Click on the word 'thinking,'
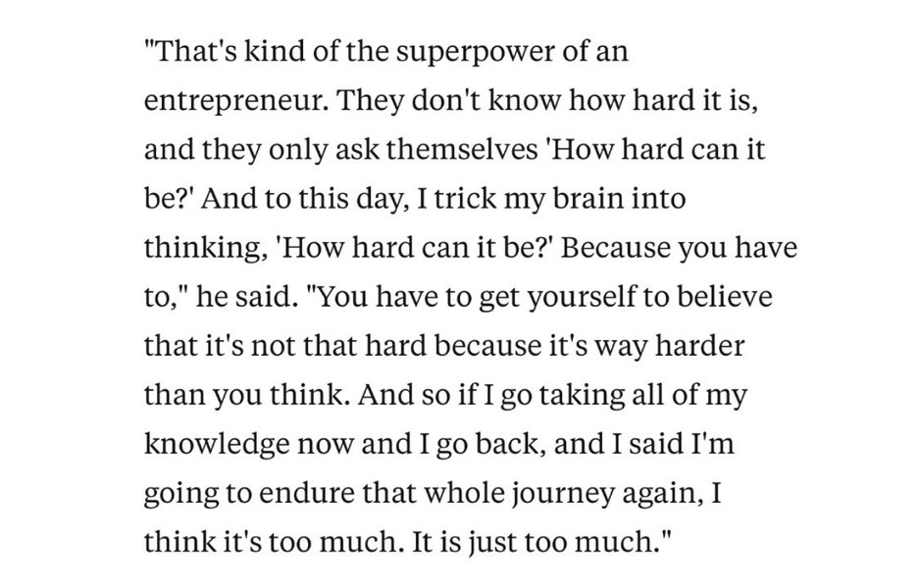Screen dimensions: 920x588 point(202,249)
